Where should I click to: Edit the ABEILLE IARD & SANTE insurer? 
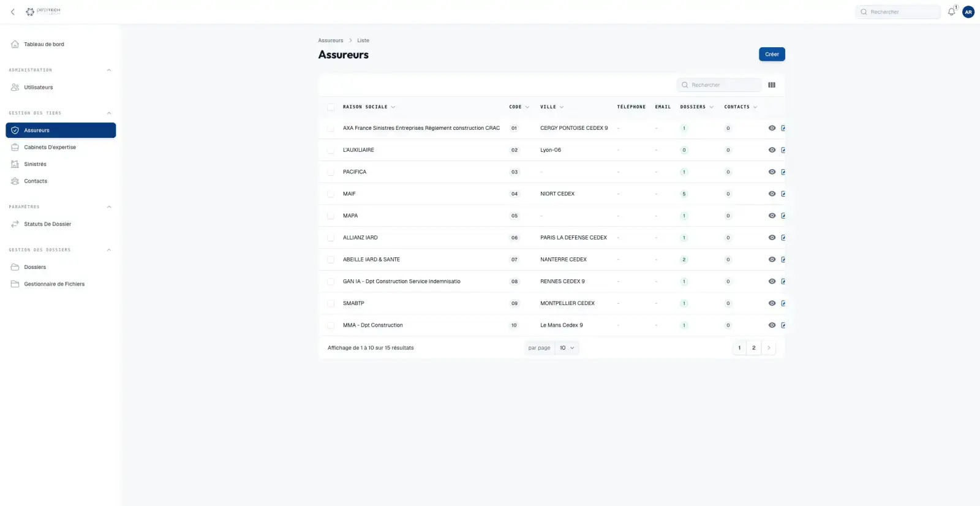click(x=783, y=260)
